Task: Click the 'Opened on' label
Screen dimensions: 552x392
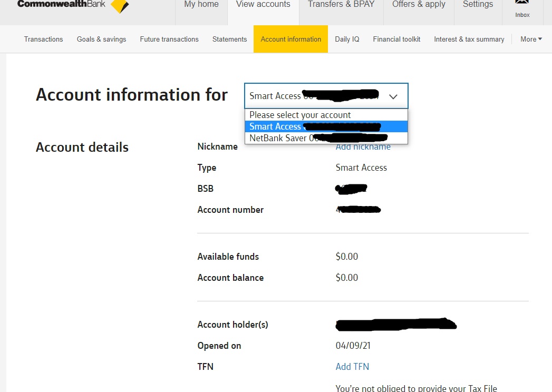Action: [219, 346]
